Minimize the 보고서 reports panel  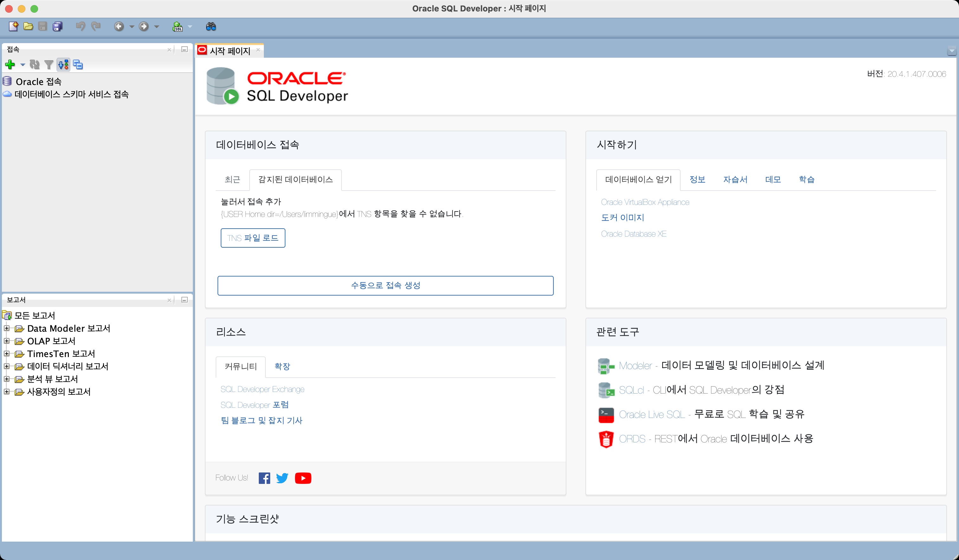coord(185,300)
